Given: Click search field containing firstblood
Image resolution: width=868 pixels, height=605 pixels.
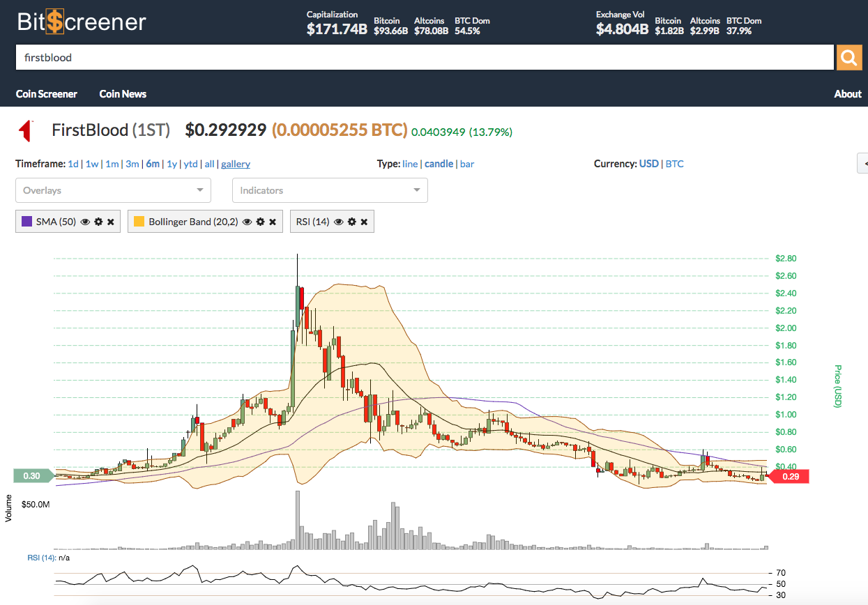Looking at the screenshot, I should click(x=425, y=58).
